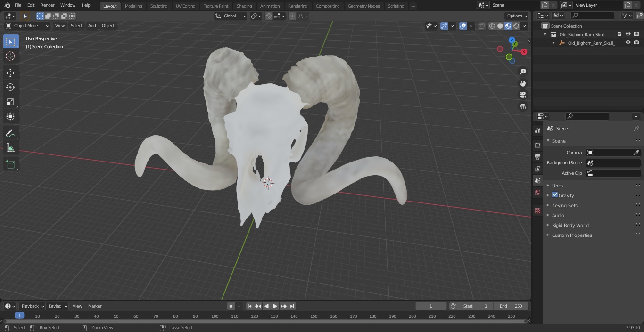Open the File menu
Viewport: 644px width, 332px height.
coord(18,5)
